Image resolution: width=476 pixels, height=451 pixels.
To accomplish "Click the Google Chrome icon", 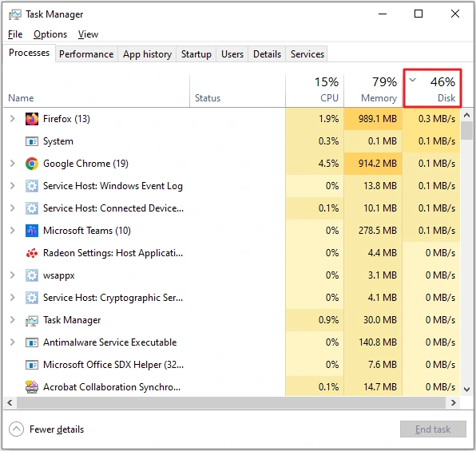I will point(32,164).
